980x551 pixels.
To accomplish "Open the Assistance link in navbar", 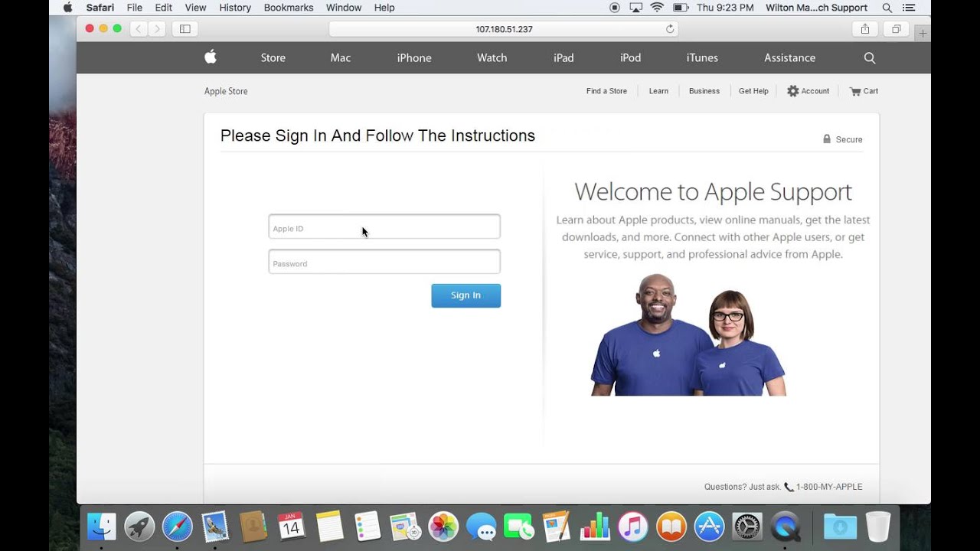I will pos(789,57).
